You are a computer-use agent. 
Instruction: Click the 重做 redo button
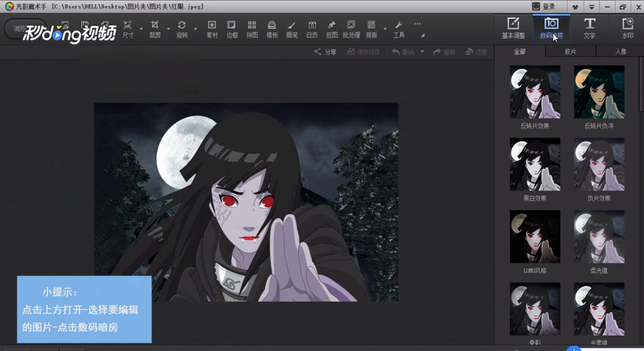444,52
